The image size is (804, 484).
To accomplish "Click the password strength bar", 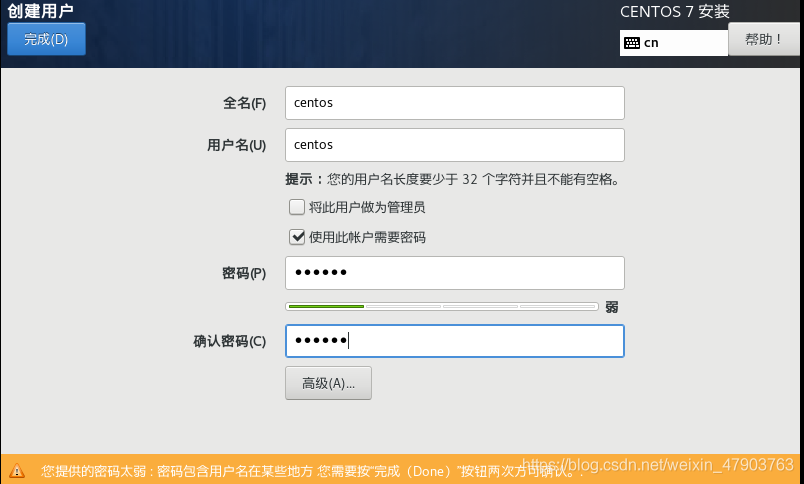I will [442, 307].
